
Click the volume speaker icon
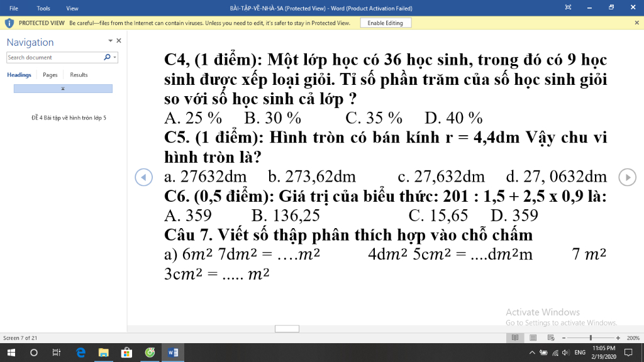pos(565,353)
